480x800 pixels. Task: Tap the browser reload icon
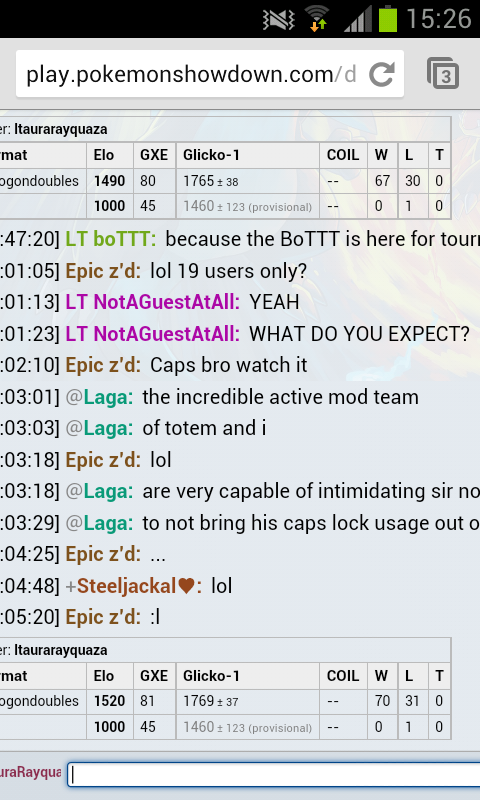382,74
